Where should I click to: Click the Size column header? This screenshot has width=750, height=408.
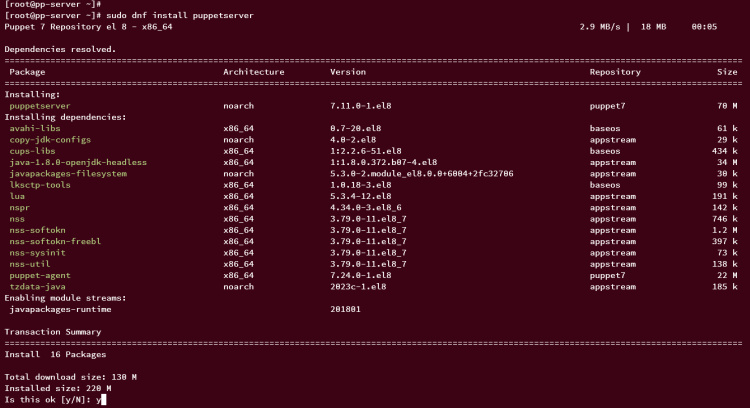click(x=727, y=72)
